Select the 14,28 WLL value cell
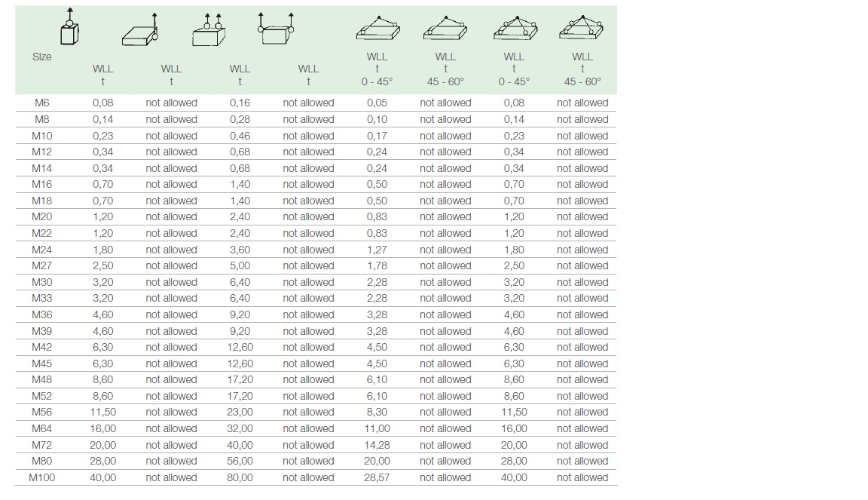Viewport: 868px width, 500px height. click(377, 445)
